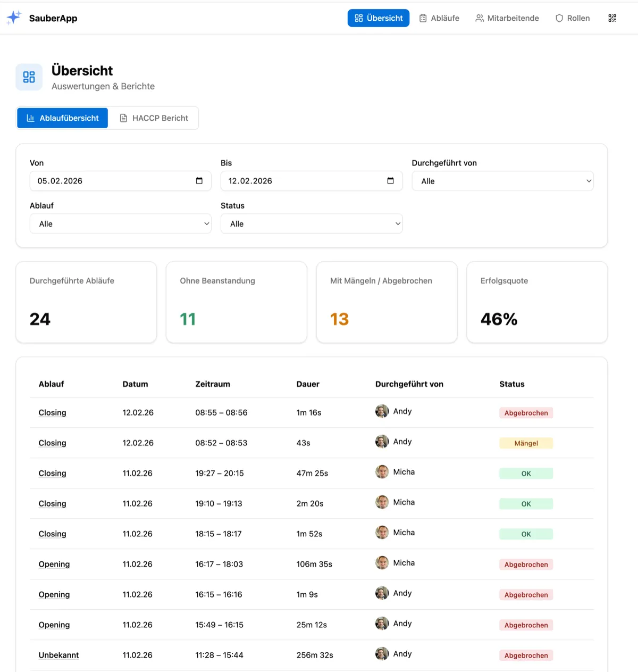The height and width of the screenshot is (672, 638).
Task: Open the Ablauf filter dropdown
Action: [x=120, y=224]
